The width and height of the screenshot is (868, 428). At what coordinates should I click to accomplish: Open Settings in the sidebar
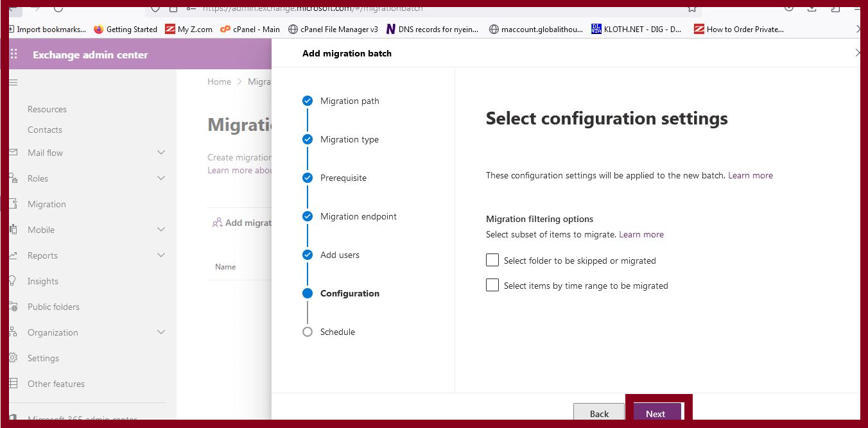click(43, 358)
